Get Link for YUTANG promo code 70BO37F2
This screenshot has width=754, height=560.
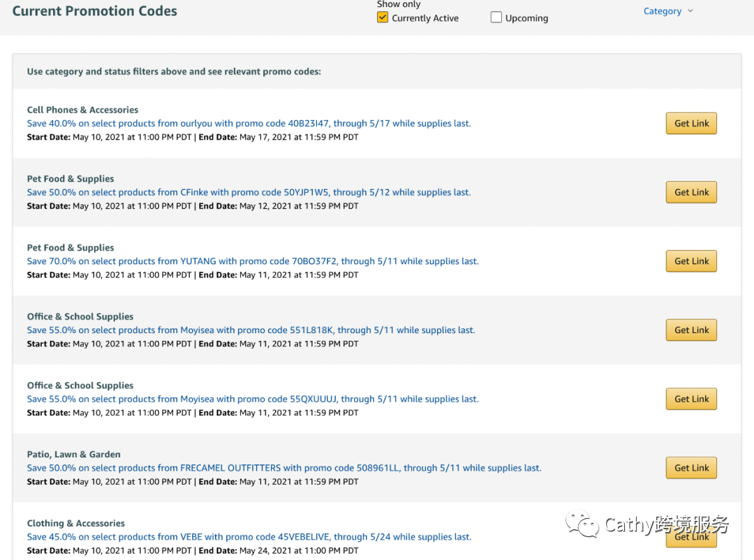(x=691, y=261)
